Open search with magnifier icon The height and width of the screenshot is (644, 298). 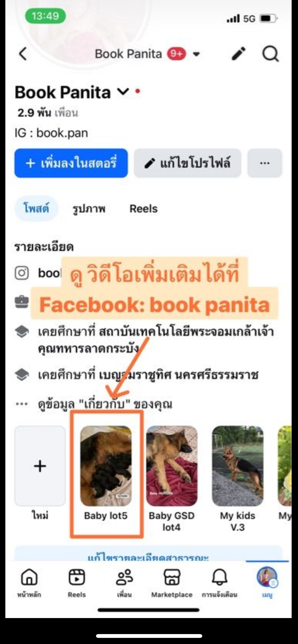[x=270, y=54]
